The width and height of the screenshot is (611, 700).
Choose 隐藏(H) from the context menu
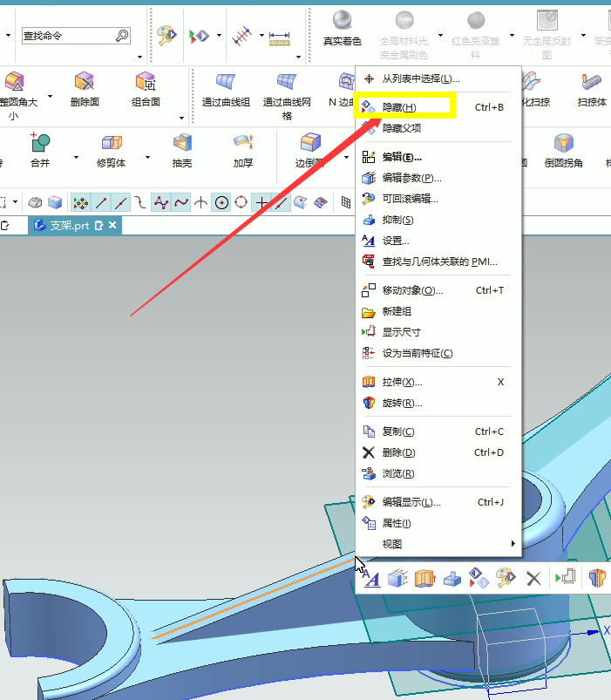tap(399, 107)
